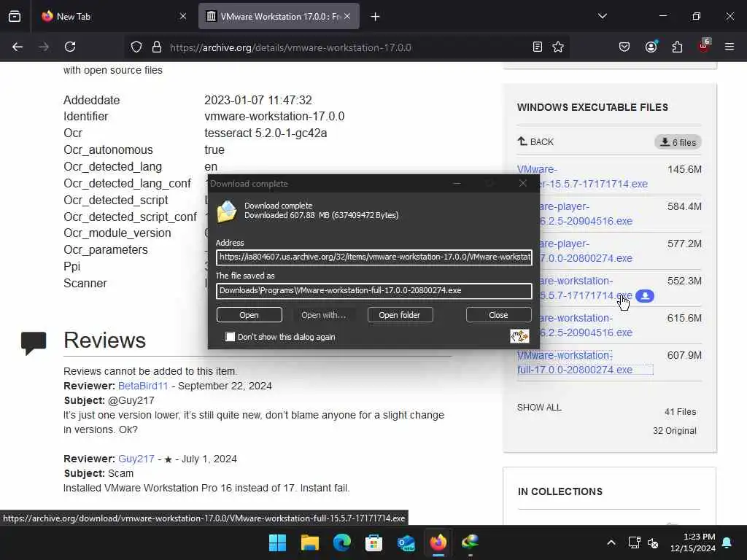Download all via the 6 files button
The image size is (747, 560).
(678, 142)
